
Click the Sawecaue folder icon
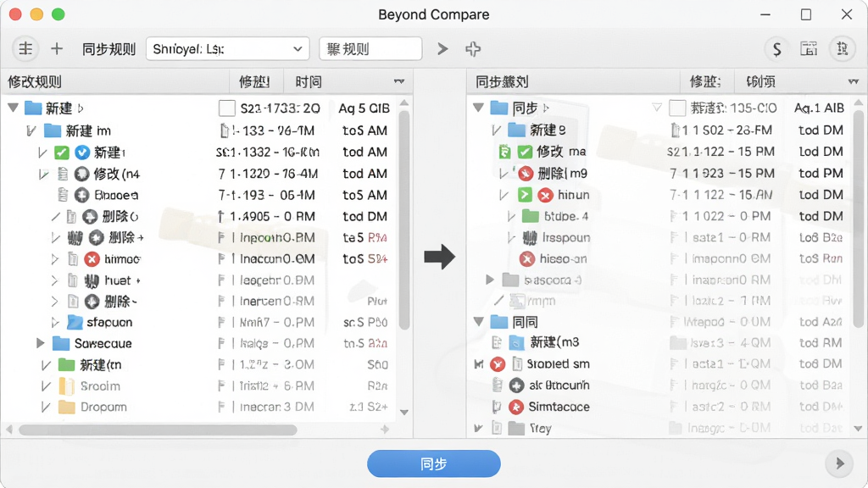coord(60,343)
